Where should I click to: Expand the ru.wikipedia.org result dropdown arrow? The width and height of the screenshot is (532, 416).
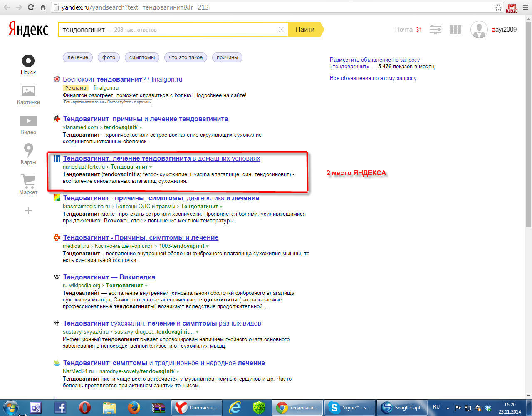(x=146, y=286)
